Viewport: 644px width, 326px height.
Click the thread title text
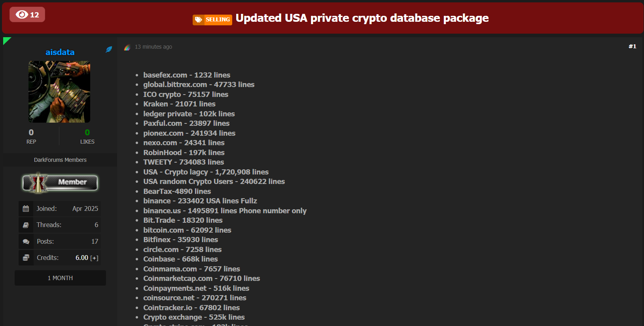point(362,18)
